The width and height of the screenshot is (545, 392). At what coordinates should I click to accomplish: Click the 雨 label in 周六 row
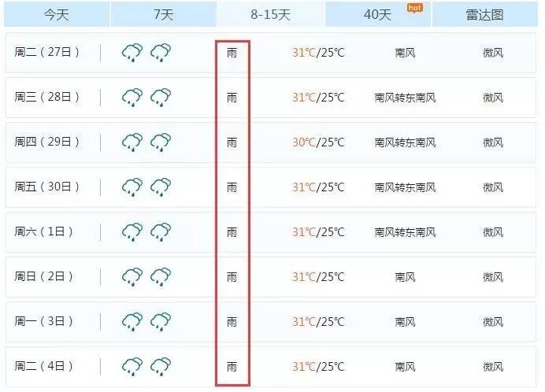pyautogui.click(x=232, y=232)
